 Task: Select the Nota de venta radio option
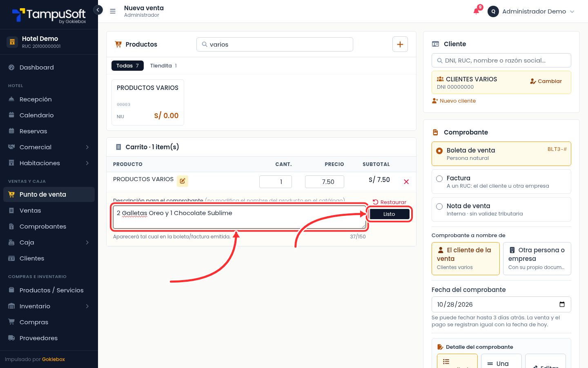(501, 209)
